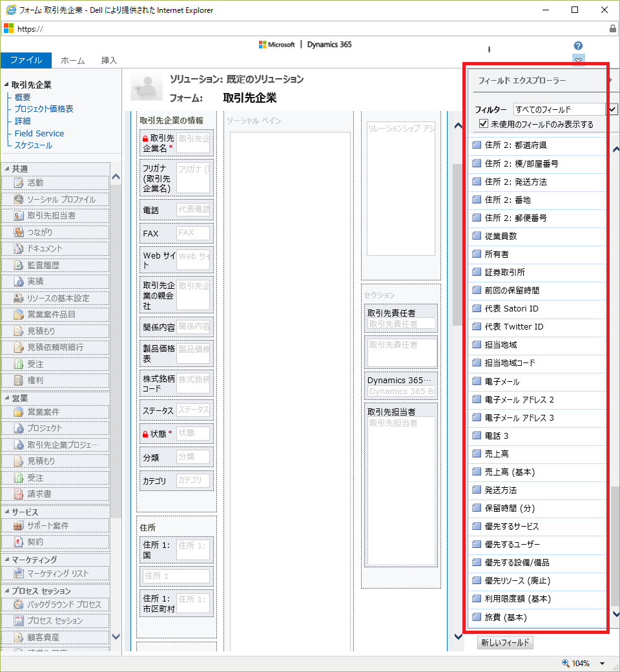620x672 pixels.
Task: Click the field explorer scroll-down arrow
Action: 615,614
